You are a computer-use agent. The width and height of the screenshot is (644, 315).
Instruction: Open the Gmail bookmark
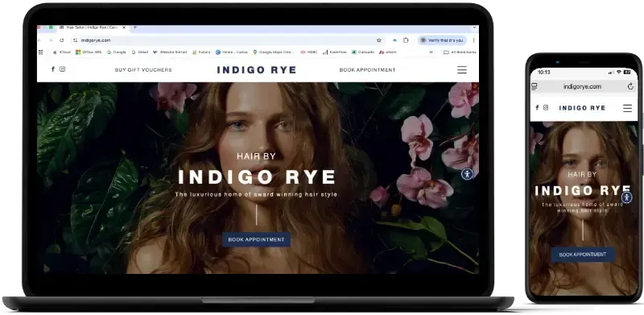point(140,52)
